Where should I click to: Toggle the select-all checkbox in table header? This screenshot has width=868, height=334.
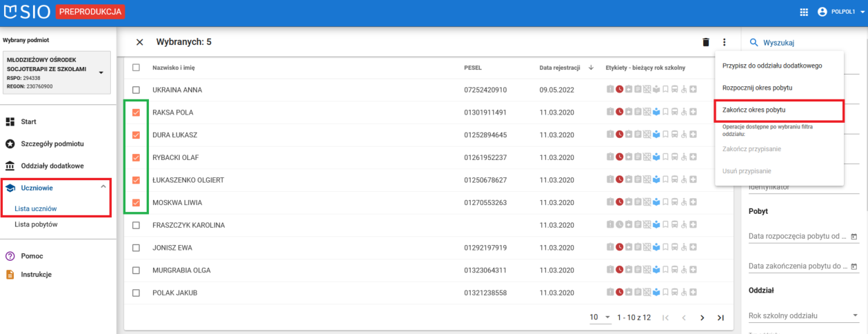click(136, 68)
